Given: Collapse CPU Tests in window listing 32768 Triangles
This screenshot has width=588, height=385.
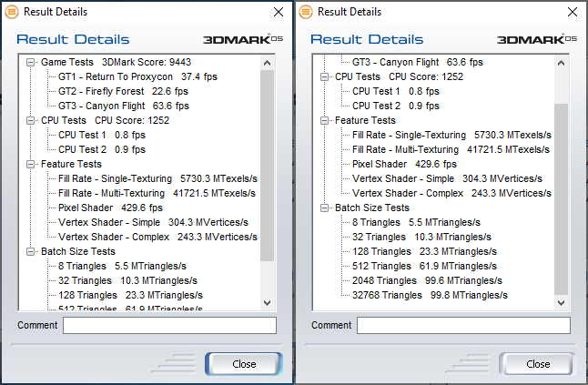Looking at the screenshot, I should coord(324,76).
